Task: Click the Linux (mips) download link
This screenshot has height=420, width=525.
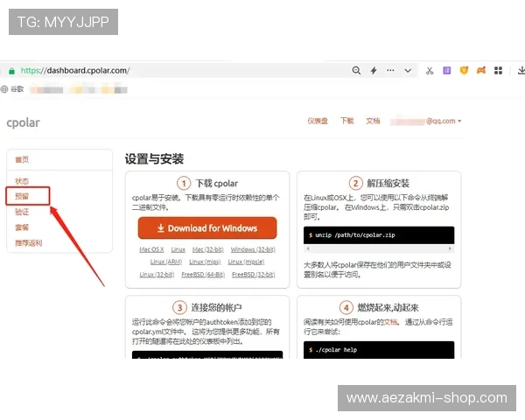Action: pyautogui.click(x=205, y=262)
